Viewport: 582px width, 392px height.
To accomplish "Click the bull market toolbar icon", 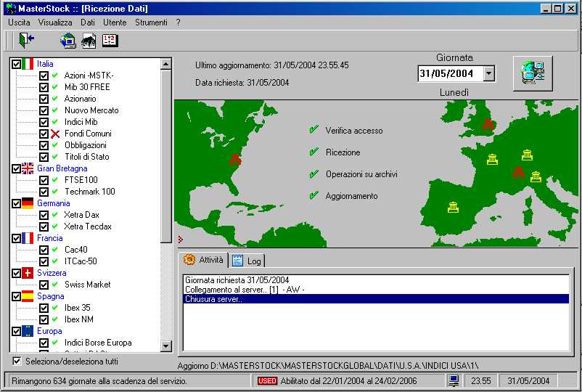I will coord(89,41).
